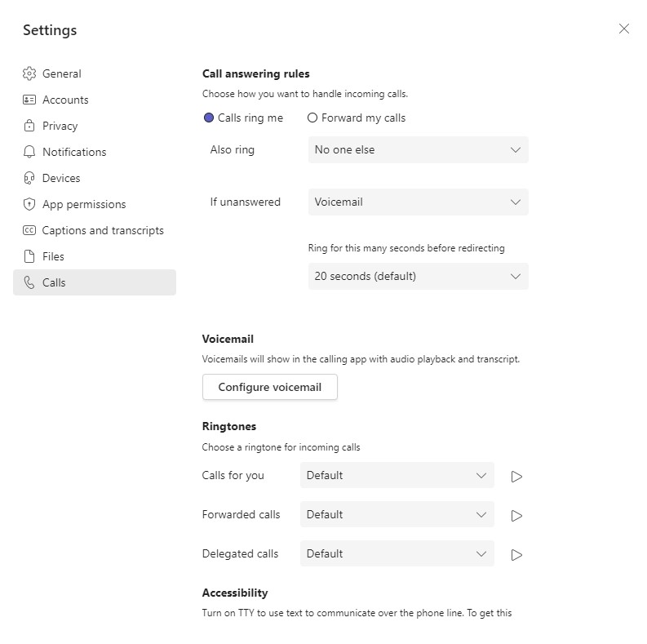Click the Accounts ID card icon
This screenshot has height=644, width=647.
(x=29, y=100)
